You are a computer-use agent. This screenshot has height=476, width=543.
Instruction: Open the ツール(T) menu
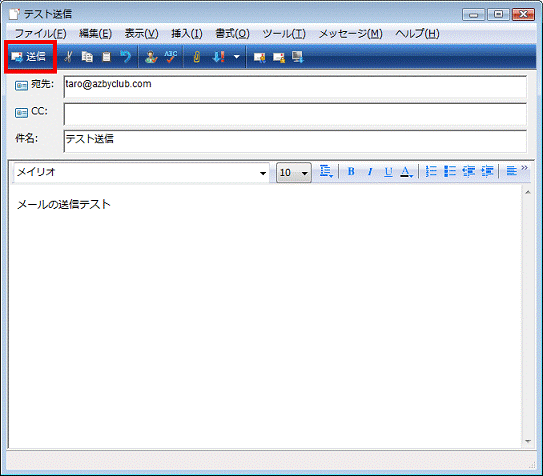[x=284, y=34]
